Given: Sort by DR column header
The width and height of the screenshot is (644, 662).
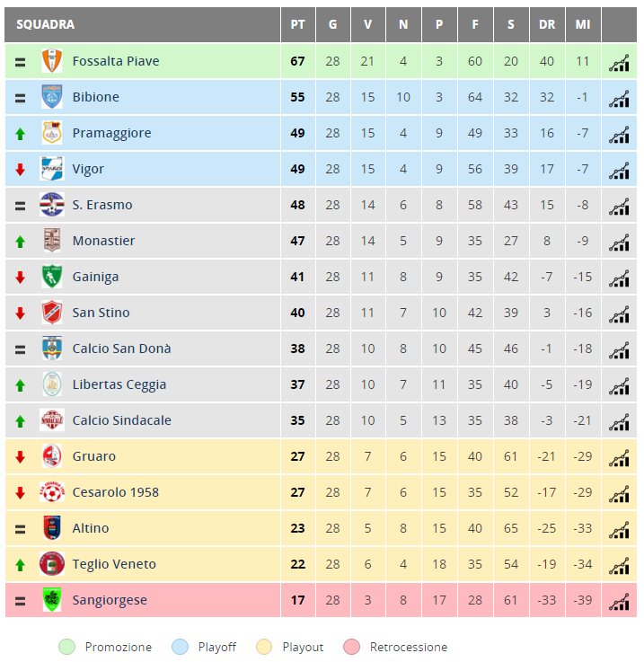Looking at the screenshot, I should point(547,24).
